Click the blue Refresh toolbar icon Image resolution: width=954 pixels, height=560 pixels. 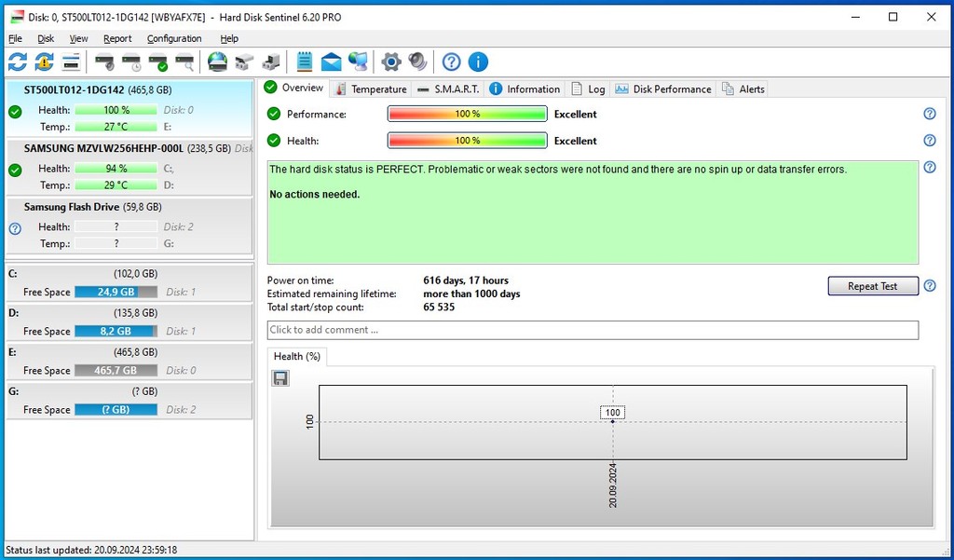18,62
